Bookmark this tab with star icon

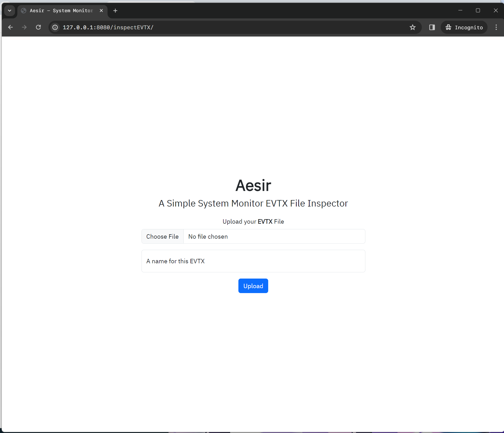[413, 27]
